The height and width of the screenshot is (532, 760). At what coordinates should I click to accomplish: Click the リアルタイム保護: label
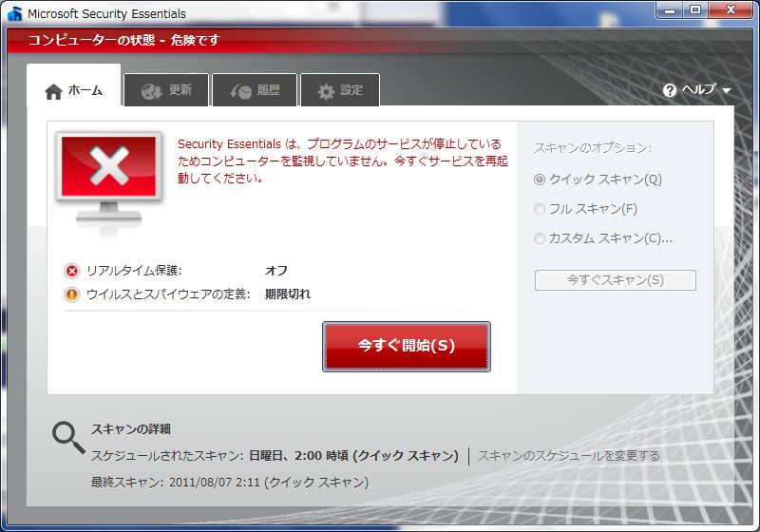pos(134,271)
